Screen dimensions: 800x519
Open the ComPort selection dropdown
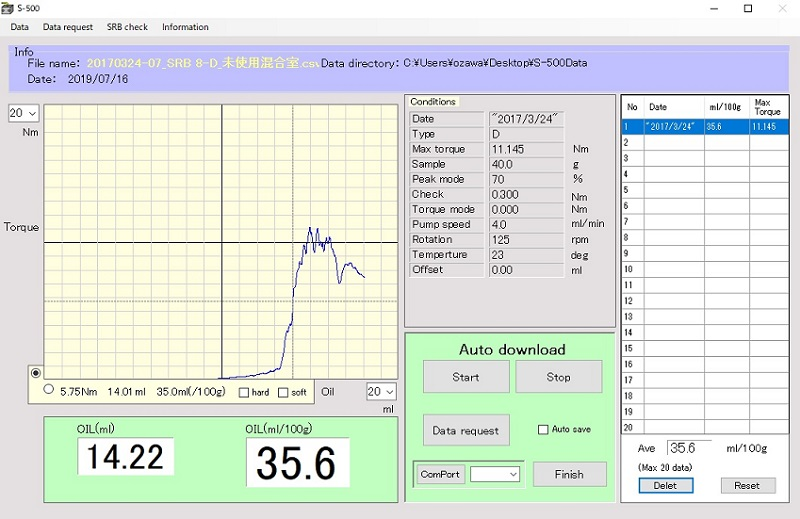(494, 475)
